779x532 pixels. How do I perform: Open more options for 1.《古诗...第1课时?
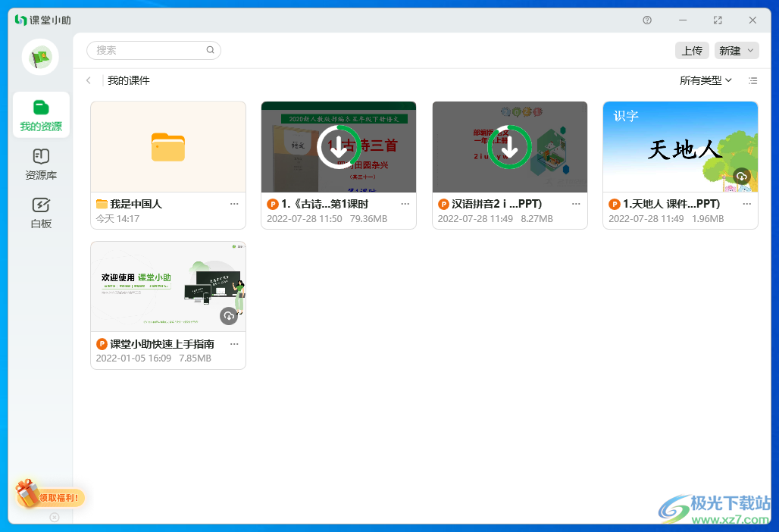[405, 204]
